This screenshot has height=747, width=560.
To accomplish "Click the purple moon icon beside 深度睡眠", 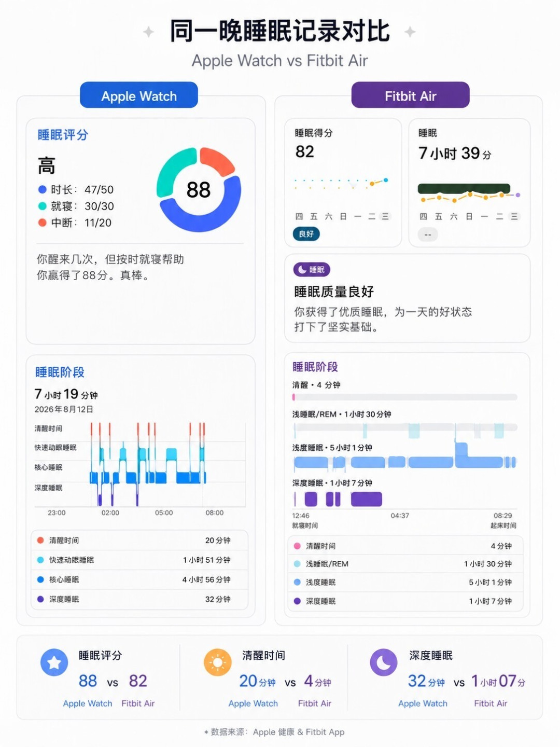I will coord(384,662).
